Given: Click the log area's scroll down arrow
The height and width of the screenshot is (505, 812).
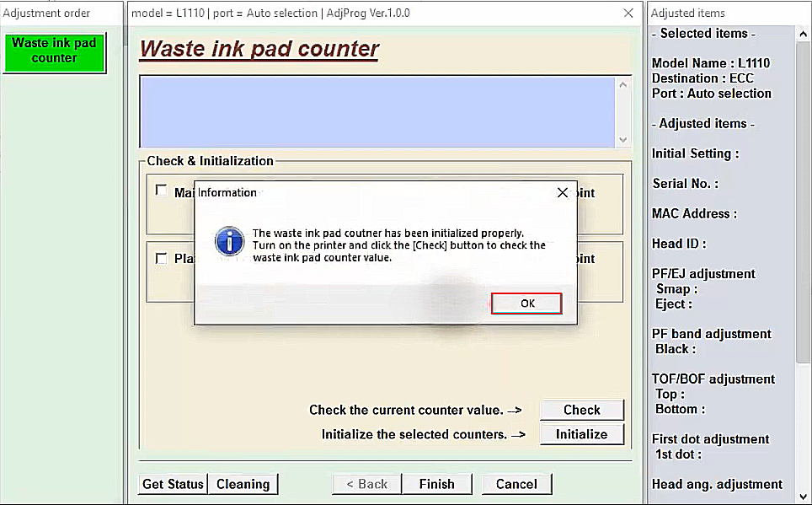Looking at the screenshot, I should (x=622, y=140).
